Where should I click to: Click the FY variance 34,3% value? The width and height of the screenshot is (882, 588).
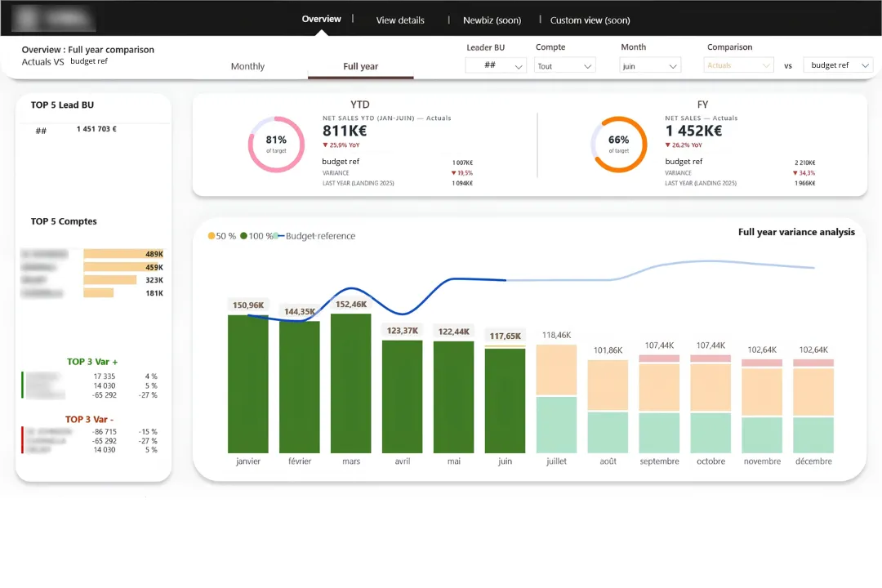tap(804, 173)
